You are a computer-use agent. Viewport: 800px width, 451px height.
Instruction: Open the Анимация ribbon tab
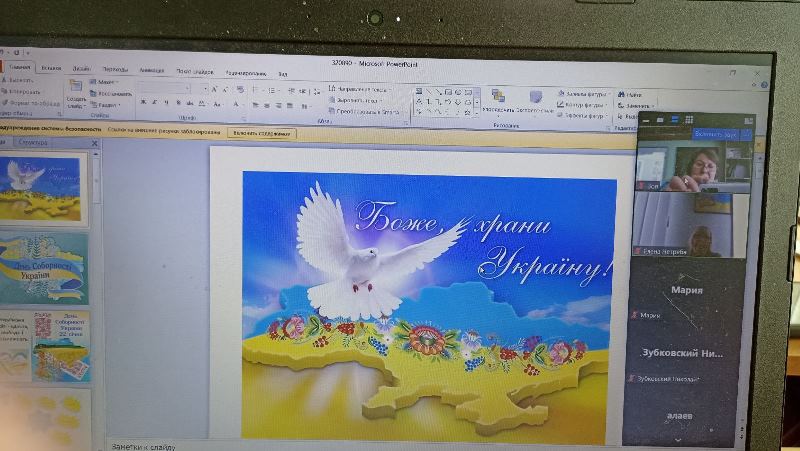tap(152, 70)
